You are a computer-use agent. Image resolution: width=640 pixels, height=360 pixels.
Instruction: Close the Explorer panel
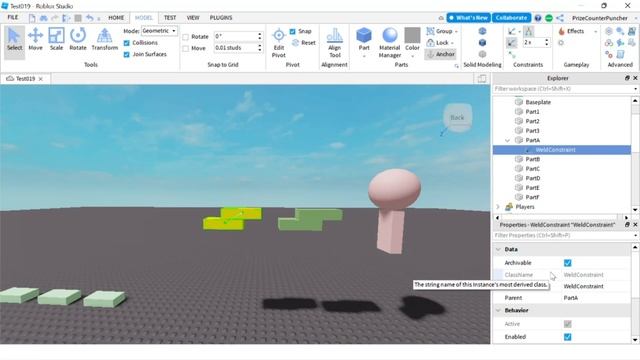(x=635, y=78)
